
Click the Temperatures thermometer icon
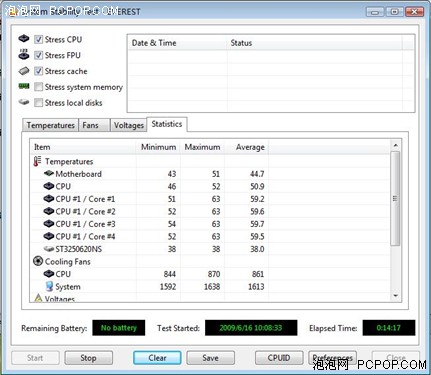[x=37, y=161]
